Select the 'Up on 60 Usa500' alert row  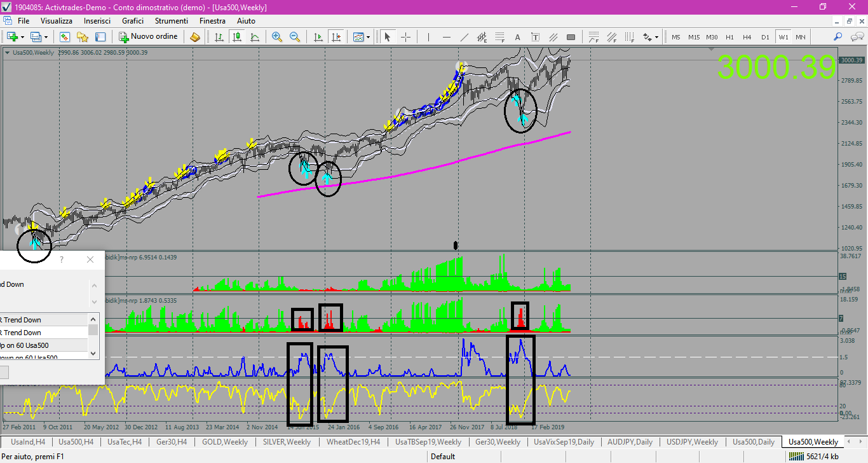(x=43, y=345)
